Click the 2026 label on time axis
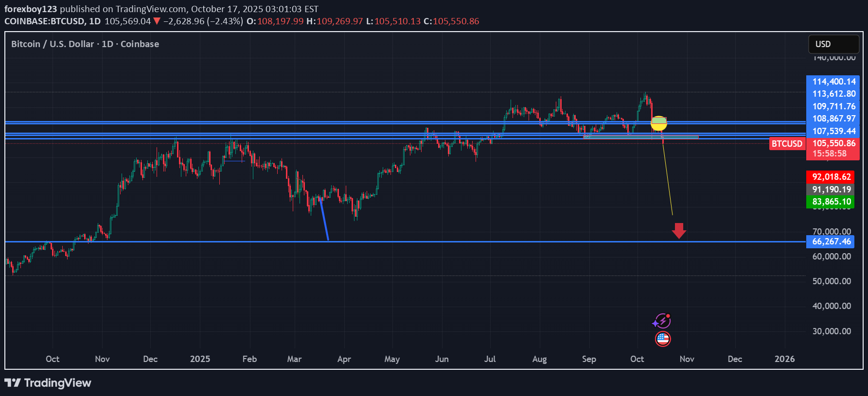The width and height of the screenshot is (868, 396). tap(784, 359)
